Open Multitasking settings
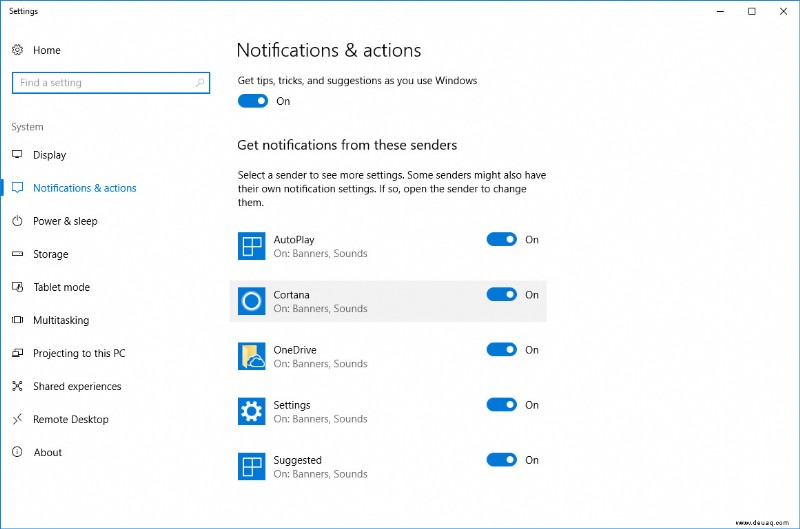This screenshot has height=529, width=800. click(61, 320)
